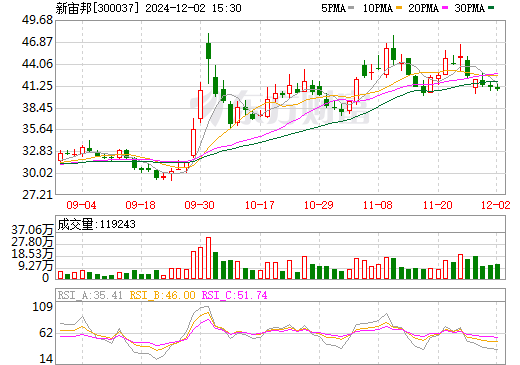Screen dimensions: 520x365
Task: Click the orange 10PMA color marker
Action: point(399,8)
